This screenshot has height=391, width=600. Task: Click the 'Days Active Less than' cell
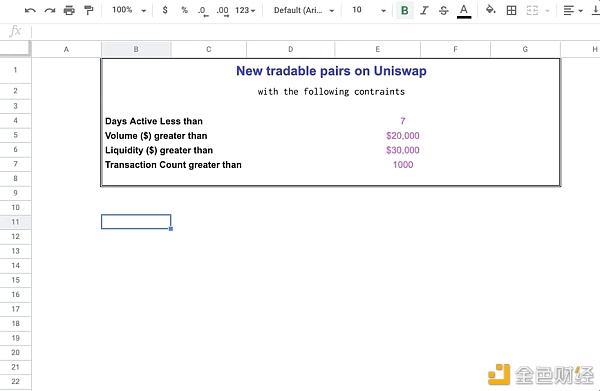click(154, 121)
